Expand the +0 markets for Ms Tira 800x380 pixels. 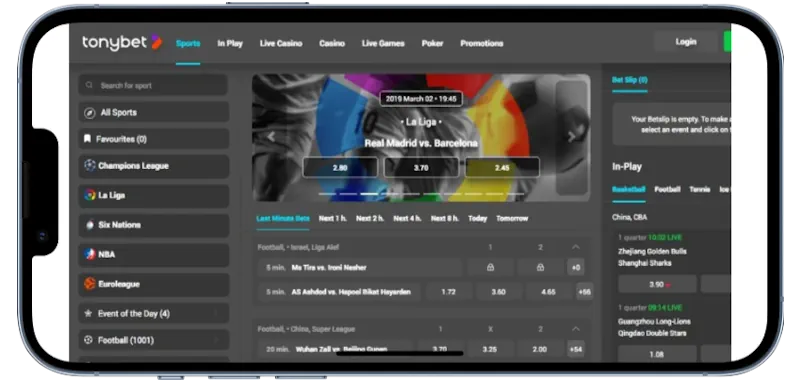576,267
